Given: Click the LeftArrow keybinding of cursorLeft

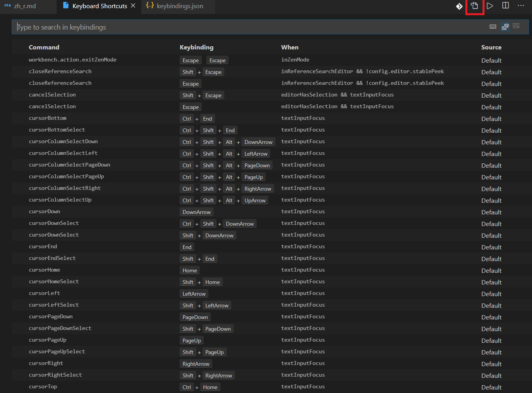Looking at the screenshot, I should pyautogui.click(x=194, y=294).
